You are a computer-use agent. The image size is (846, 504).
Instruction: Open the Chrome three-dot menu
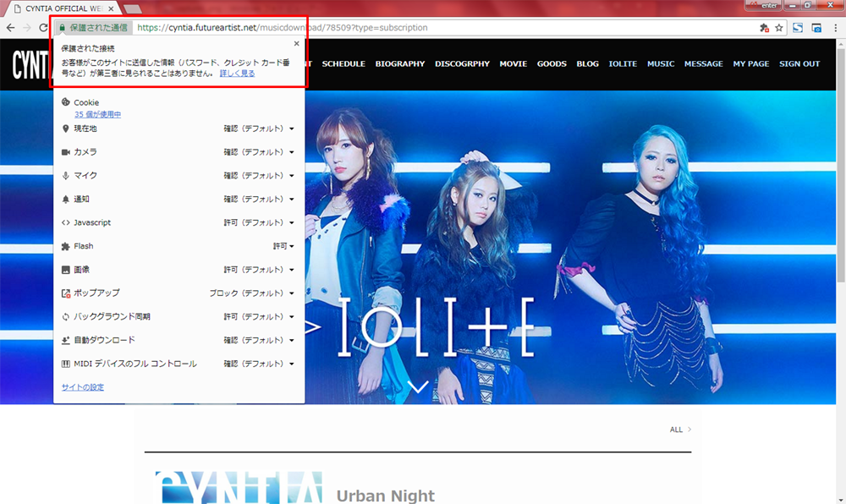(835, 28)
